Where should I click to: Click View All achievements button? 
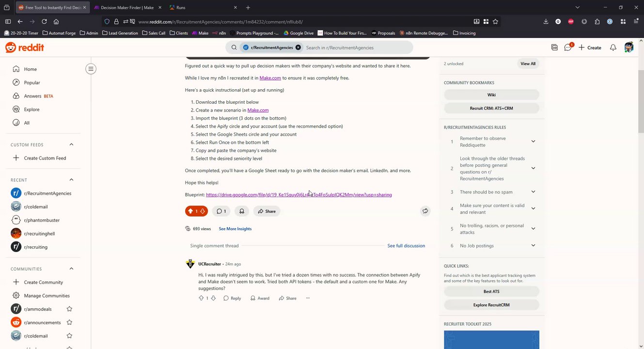pos(528,63)
